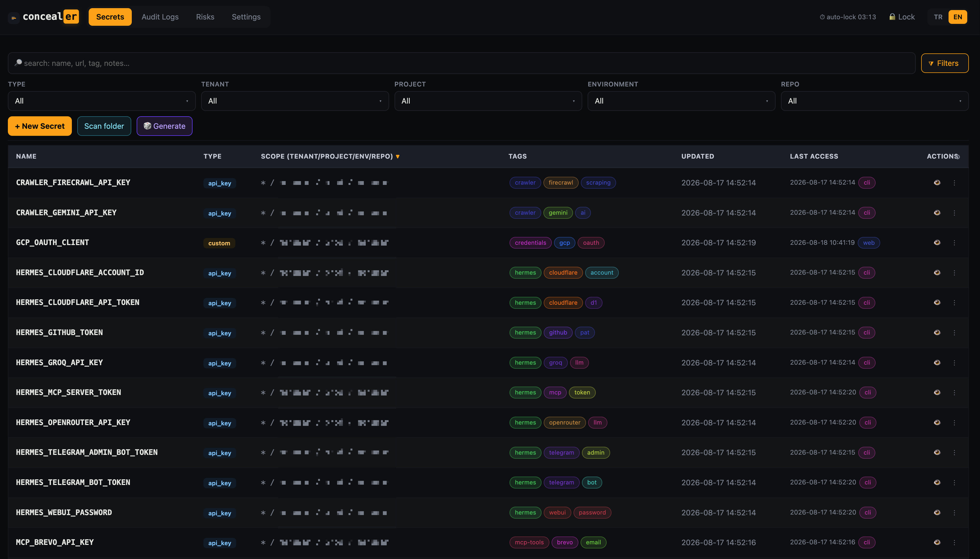Viewport: 980px width, 559px height.
Task: Lock the vault with Lock button
Action: pos(902,17)
